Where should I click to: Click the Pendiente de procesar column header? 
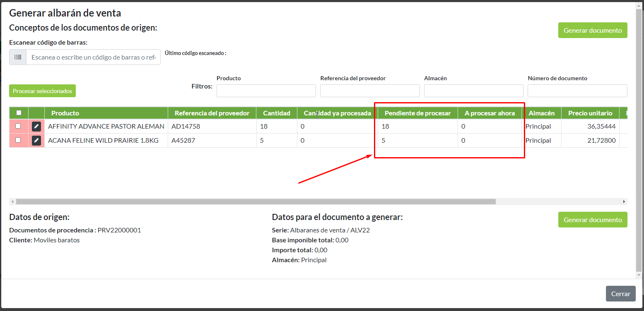417,113
